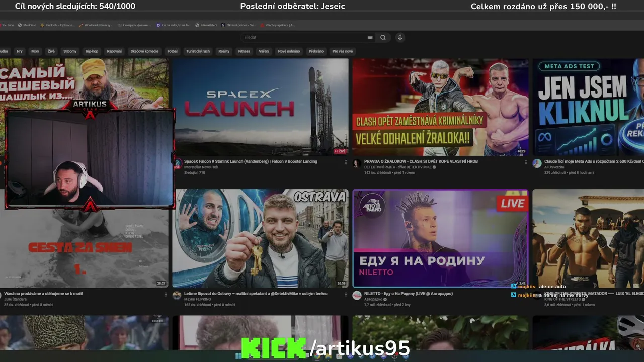
Task: Click Interstellar News Hub channel avatar
Action: [177, 163]
